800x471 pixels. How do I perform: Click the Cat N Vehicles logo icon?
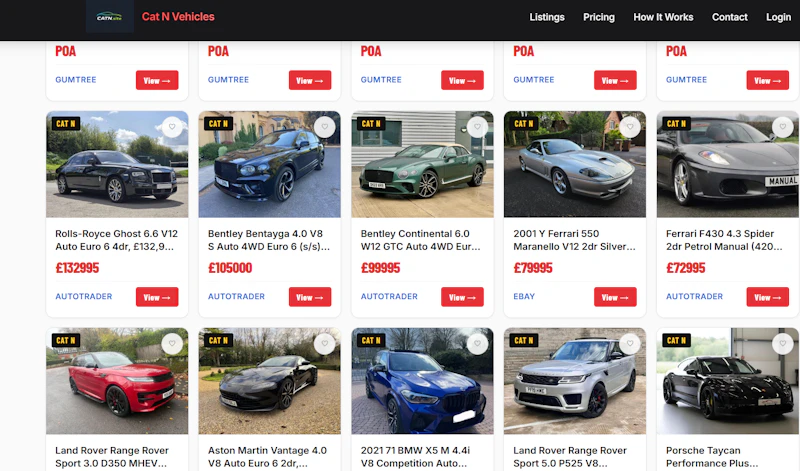(x=110, y=16)
